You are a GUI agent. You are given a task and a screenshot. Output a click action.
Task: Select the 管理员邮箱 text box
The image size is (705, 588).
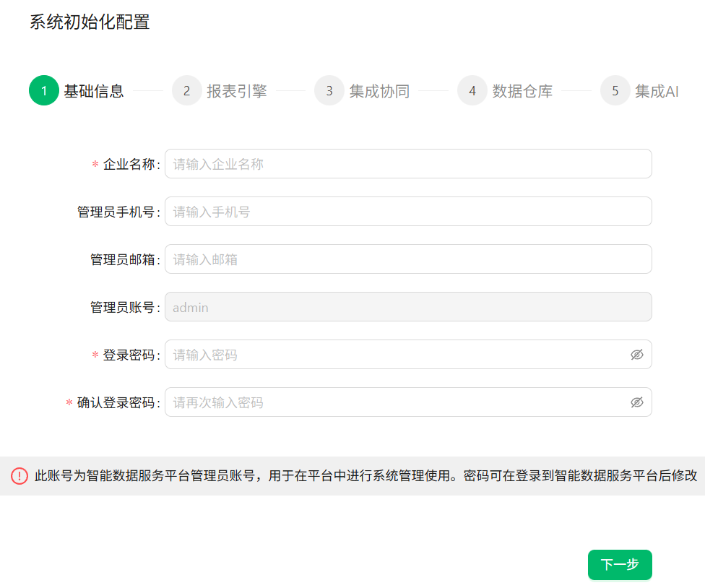(408, 259)
